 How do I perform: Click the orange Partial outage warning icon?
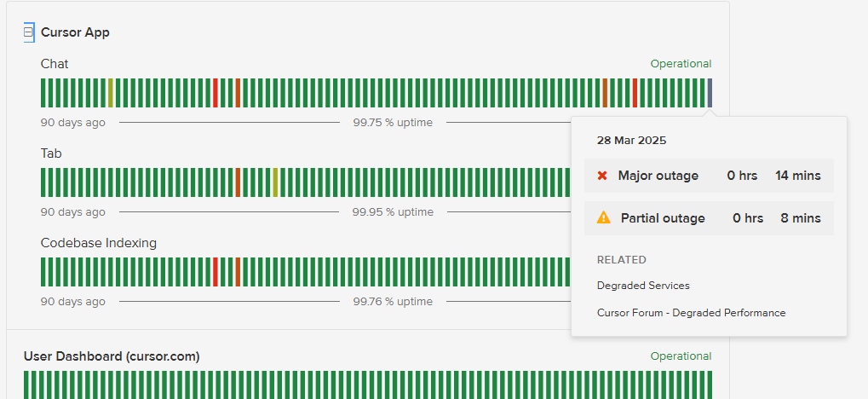click(603, 217)
